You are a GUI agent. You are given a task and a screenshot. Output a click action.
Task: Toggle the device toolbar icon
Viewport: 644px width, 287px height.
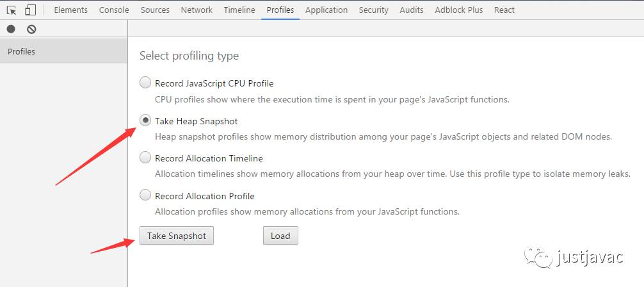point(30,10)
